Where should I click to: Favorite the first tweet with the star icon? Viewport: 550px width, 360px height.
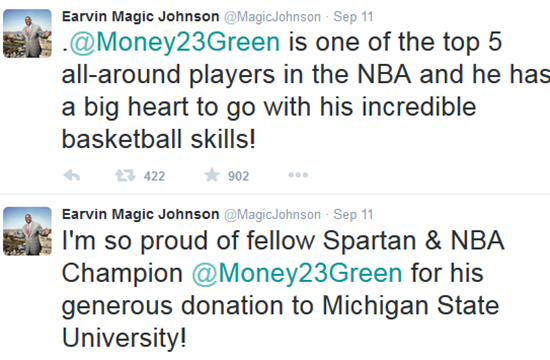coord(212,175)
